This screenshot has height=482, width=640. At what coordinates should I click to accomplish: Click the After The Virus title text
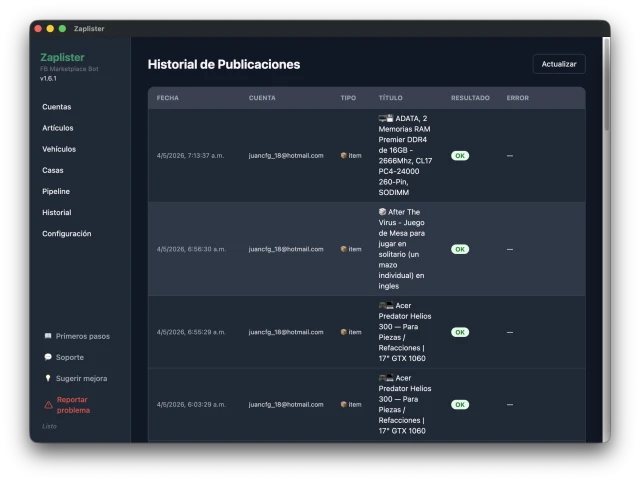[402, 249]
